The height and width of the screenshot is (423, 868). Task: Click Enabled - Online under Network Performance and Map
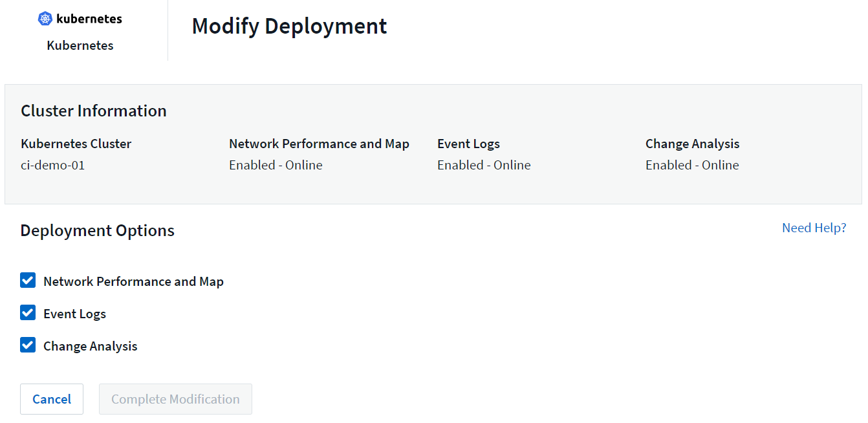coord(276,165)
